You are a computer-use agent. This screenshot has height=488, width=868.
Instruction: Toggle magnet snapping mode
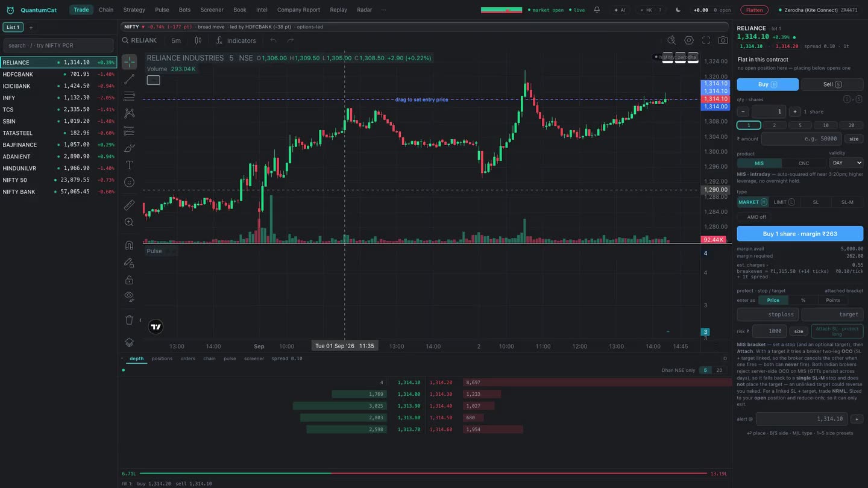point(129,245)
